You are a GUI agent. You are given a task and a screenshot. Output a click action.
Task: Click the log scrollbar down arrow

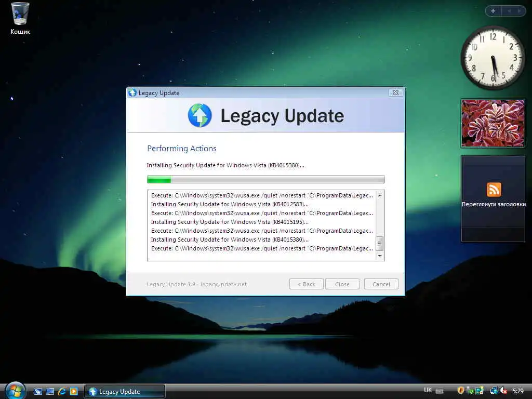tap(380, 256)
